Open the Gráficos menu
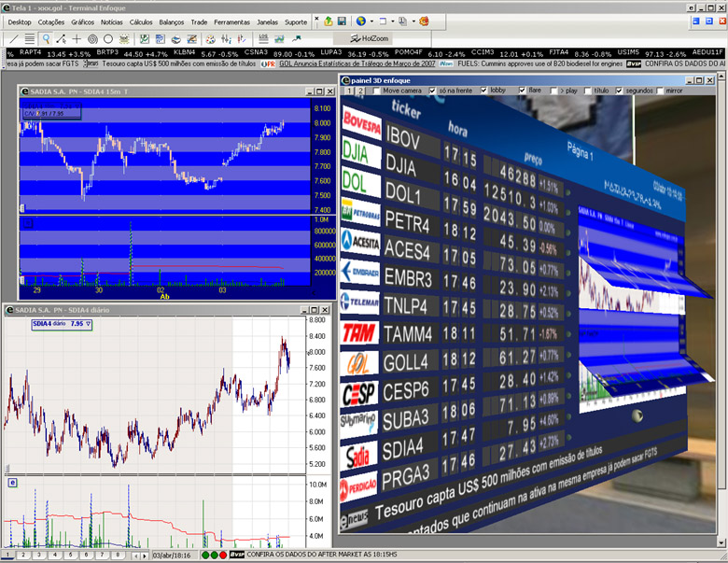This screenshot has height=563, width=728. coord(82,21)
